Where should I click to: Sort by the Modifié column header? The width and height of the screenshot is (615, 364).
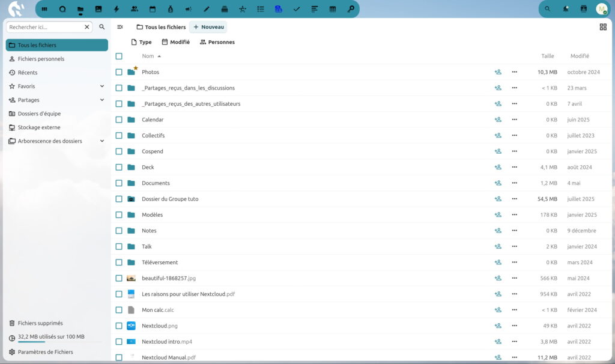coord(580,56)
